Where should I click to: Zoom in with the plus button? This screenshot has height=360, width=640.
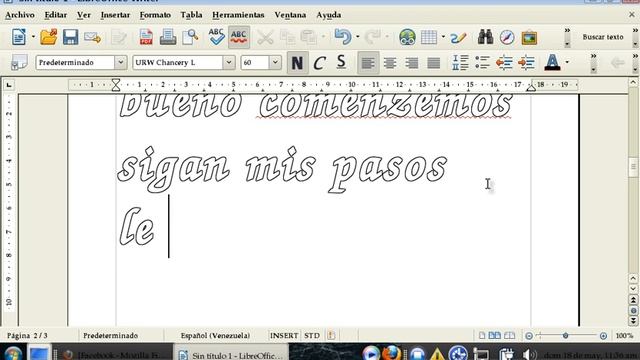(x=603, y=336)
